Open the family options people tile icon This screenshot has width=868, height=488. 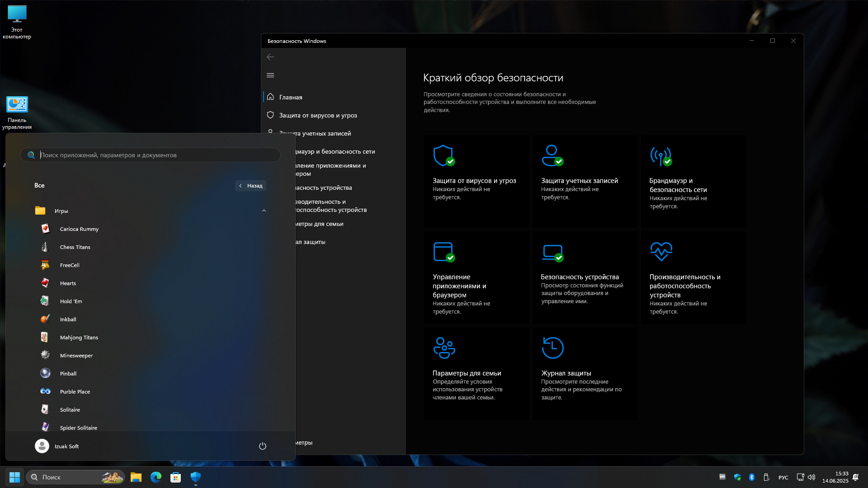coord(444,348)
